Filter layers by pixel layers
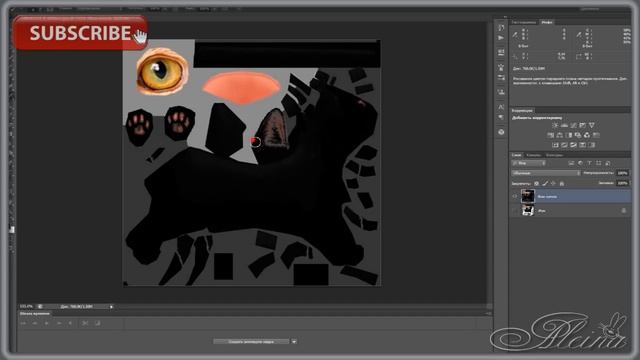 [x=571, y=163]
